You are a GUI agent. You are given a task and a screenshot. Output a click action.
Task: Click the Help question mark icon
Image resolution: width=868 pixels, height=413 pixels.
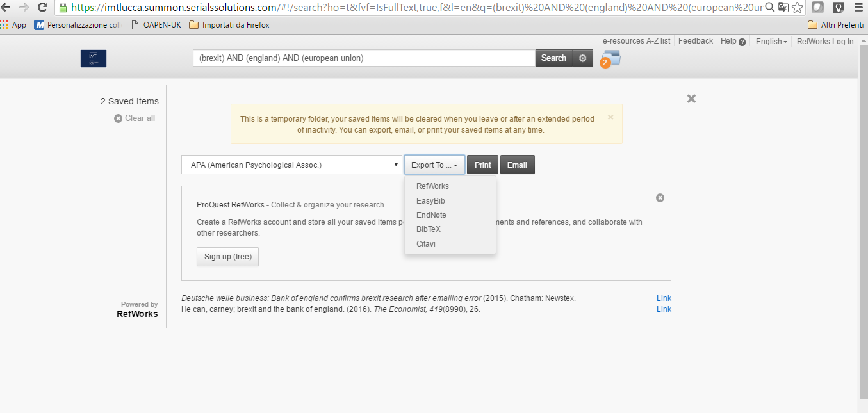coord(742,42)
